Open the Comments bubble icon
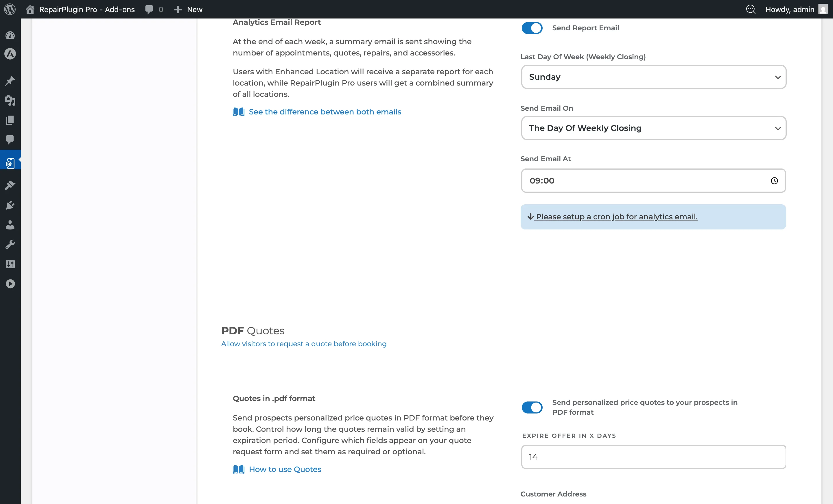This screenshot has height=504, width=833. click(x=10, y=140)
